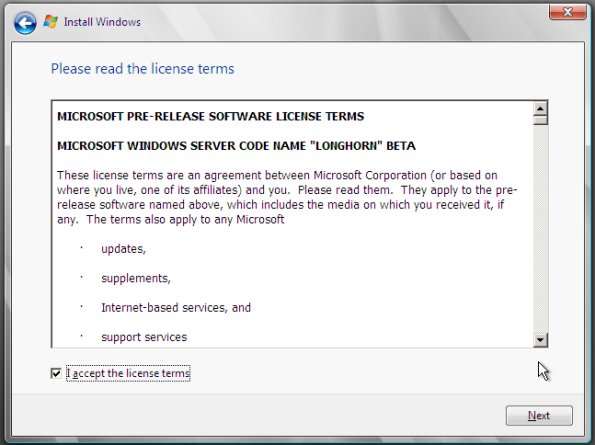
Task: Go back using the blue arrow button
Action: (x=25, y=23)
